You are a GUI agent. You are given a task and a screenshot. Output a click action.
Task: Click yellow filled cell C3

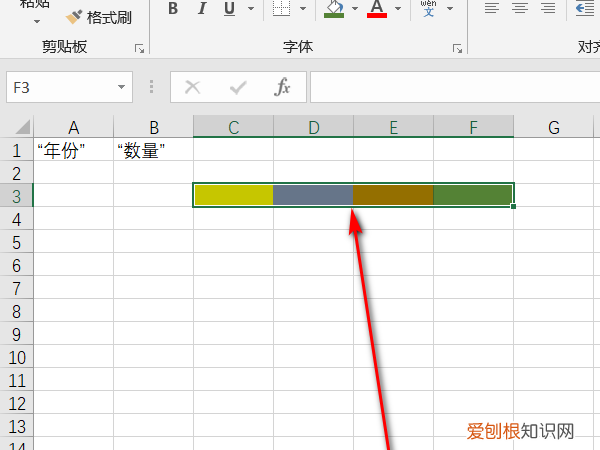pyautogui.click(x=233, y=195)
